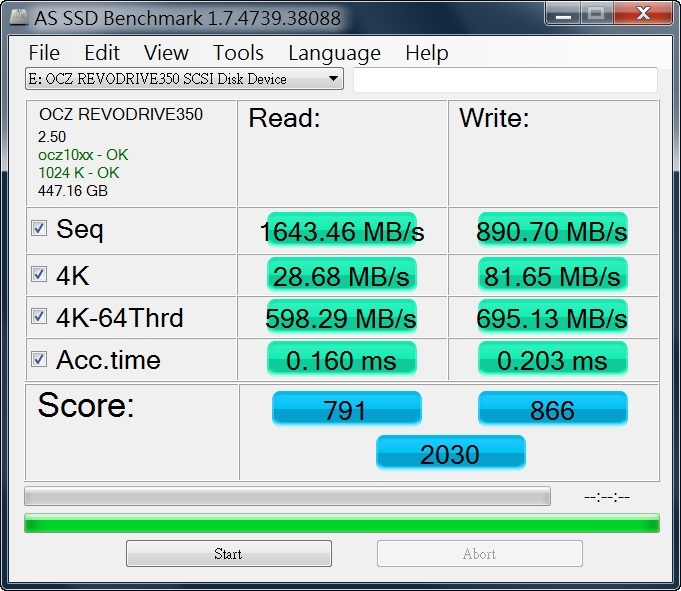
Task: Click the OCZ REVODRIVE350 drive name label
Action: coord(121,114)
